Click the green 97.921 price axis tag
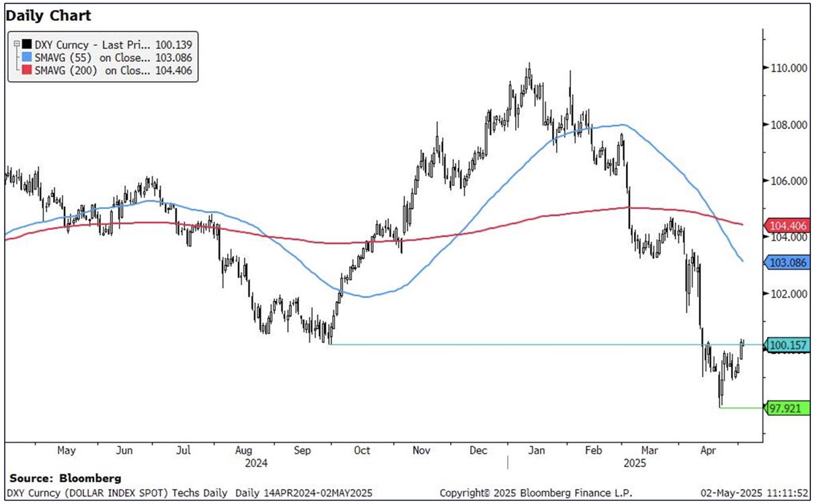Screen dimensions: 815x504 coord(787,407)
